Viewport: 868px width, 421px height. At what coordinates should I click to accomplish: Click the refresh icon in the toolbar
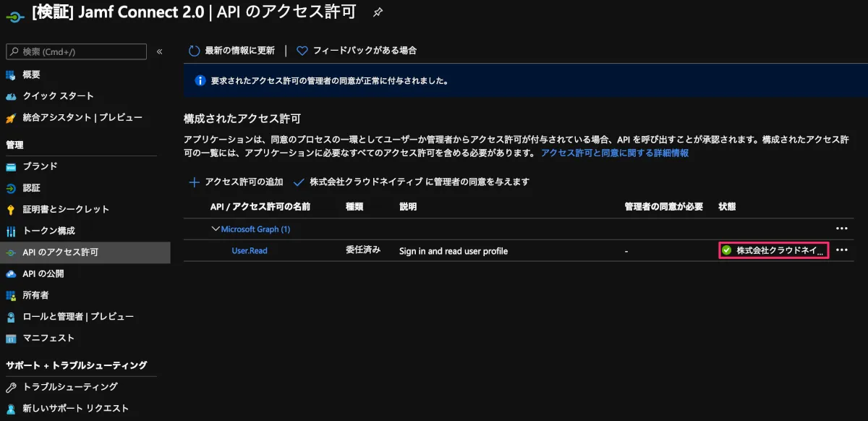[194, 51]
